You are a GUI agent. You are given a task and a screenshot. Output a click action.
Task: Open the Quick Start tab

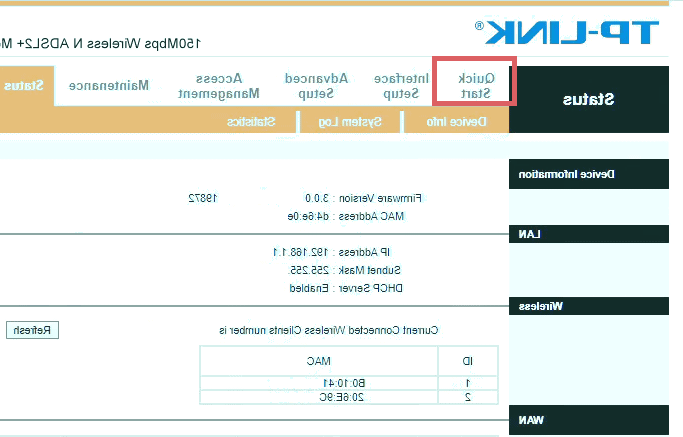[474, 85]
